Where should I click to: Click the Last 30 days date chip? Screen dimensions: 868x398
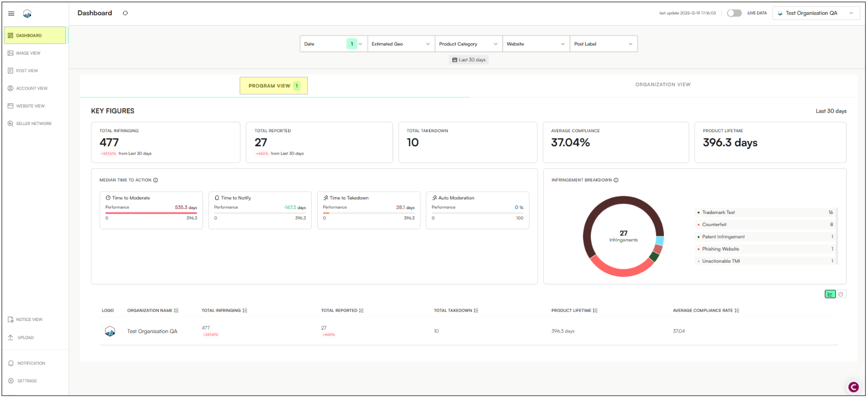(469, 60)
